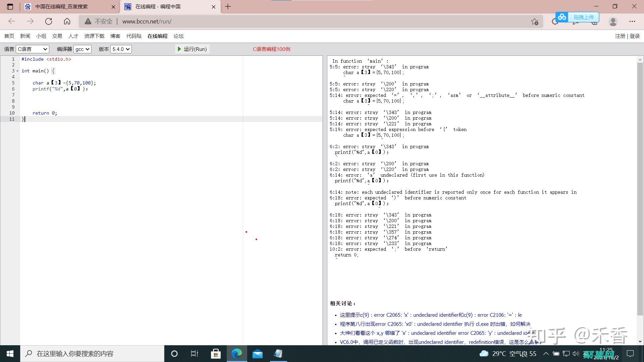Open the gcc compiler dropdown
The height and width of the screenshot is (362, 644).
(82, 49)
